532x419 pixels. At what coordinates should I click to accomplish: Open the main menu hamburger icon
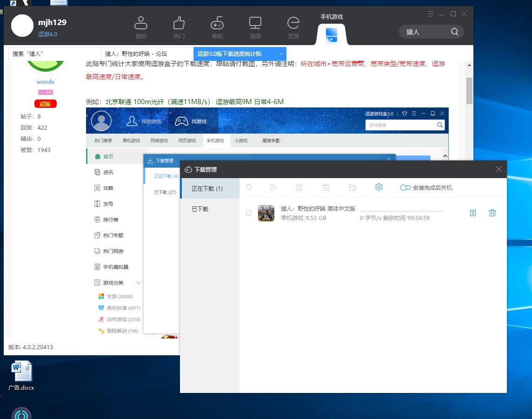point(431,13)
